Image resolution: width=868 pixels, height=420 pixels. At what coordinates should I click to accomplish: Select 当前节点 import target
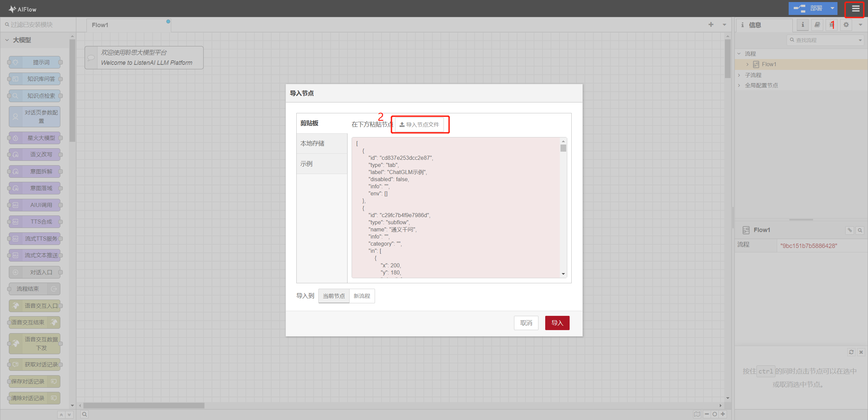click(334, 296)
